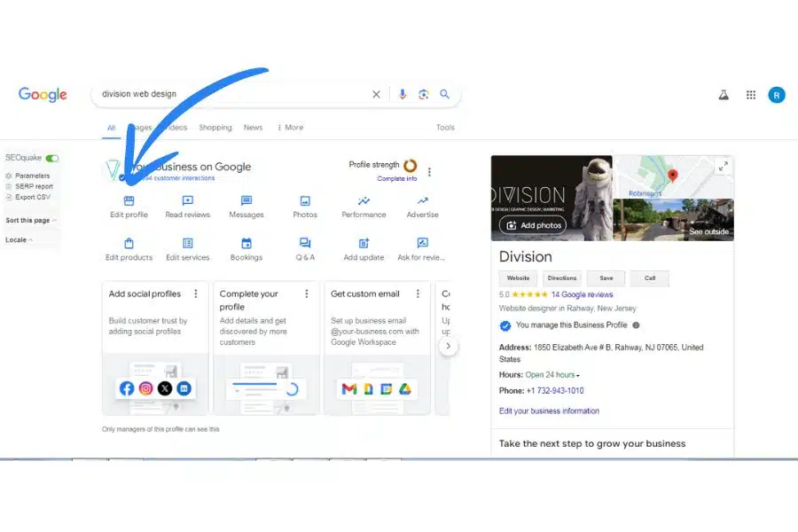Open Get custom email card menu
798x532 pixels.
(418, 293)
